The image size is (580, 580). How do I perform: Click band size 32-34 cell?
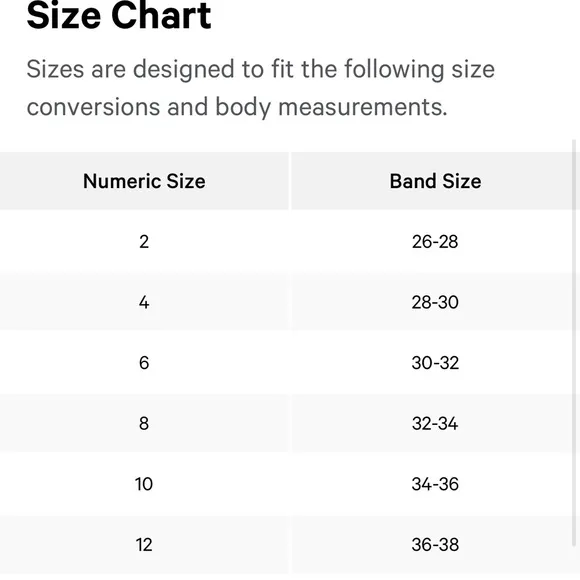click(x=435, y=424)
